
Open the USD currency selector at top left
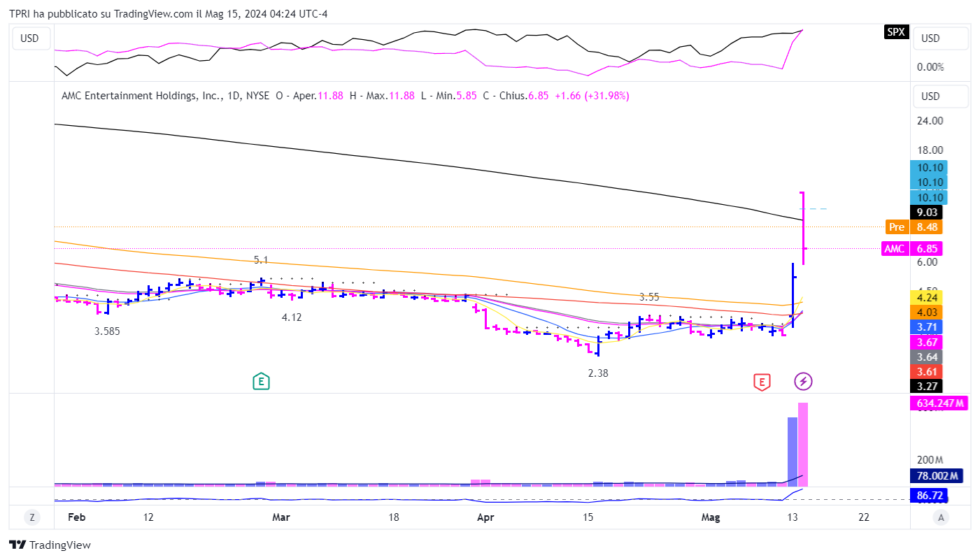tap(29, 38)
